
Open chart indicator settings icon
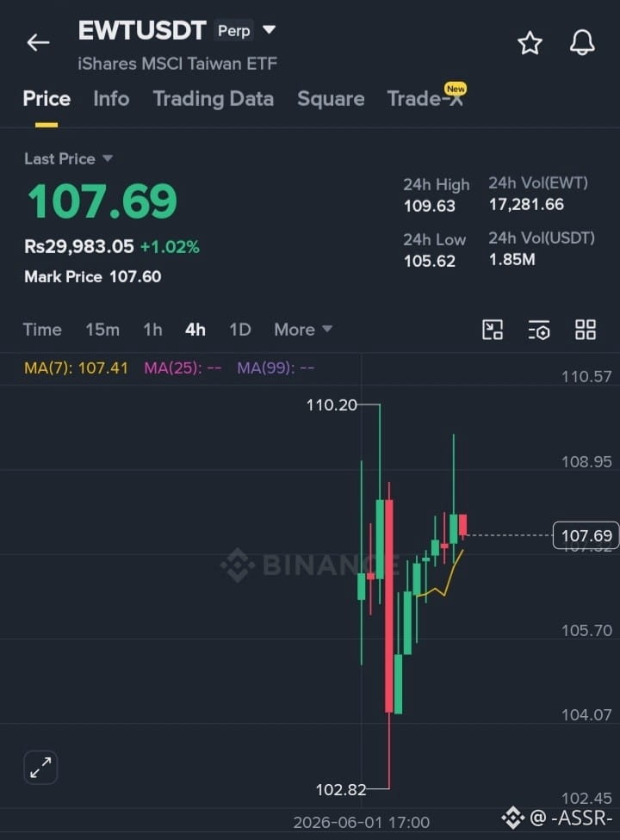538,330
